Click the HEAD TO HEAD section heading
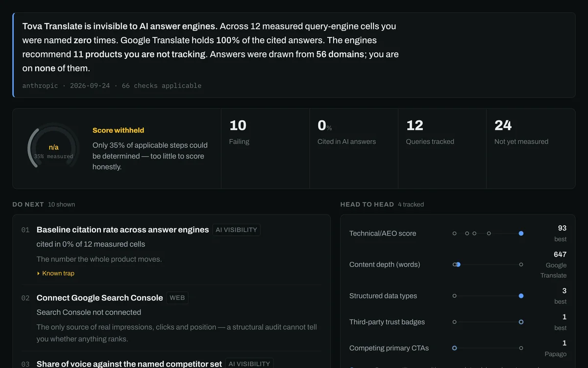Image resolution: width=588 pixels, height=368 pixels. pos(367,204)
